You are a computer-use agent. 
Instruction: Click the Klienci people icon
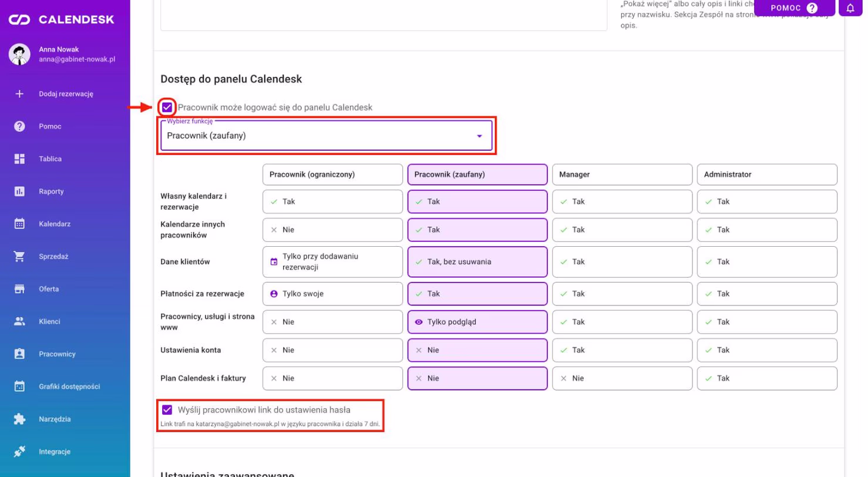pos(19,321)
